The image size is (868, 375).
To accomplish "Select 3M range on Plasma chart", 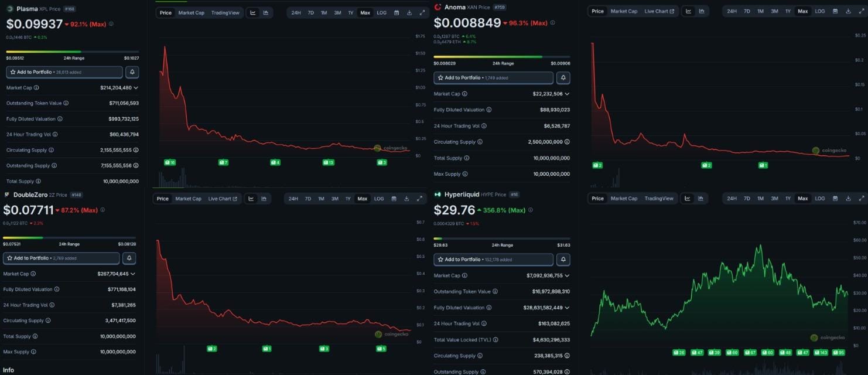I will point(337,12).
